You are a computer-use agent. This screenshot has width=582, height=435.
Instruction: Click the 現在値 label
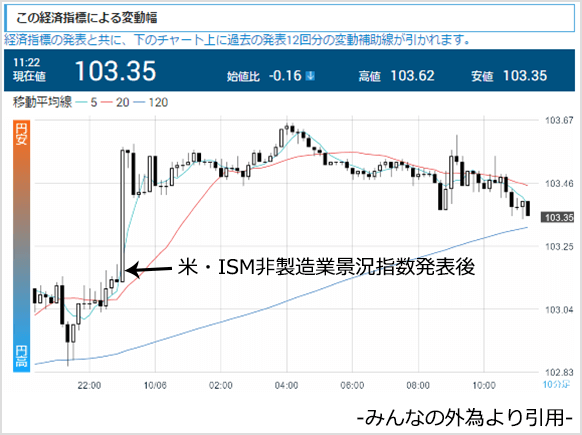click(29, 76)
